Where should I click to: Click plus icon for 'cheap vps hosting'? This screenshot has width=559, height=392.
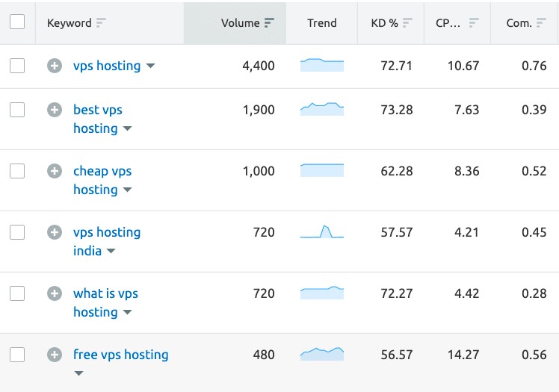pos(55,171)
